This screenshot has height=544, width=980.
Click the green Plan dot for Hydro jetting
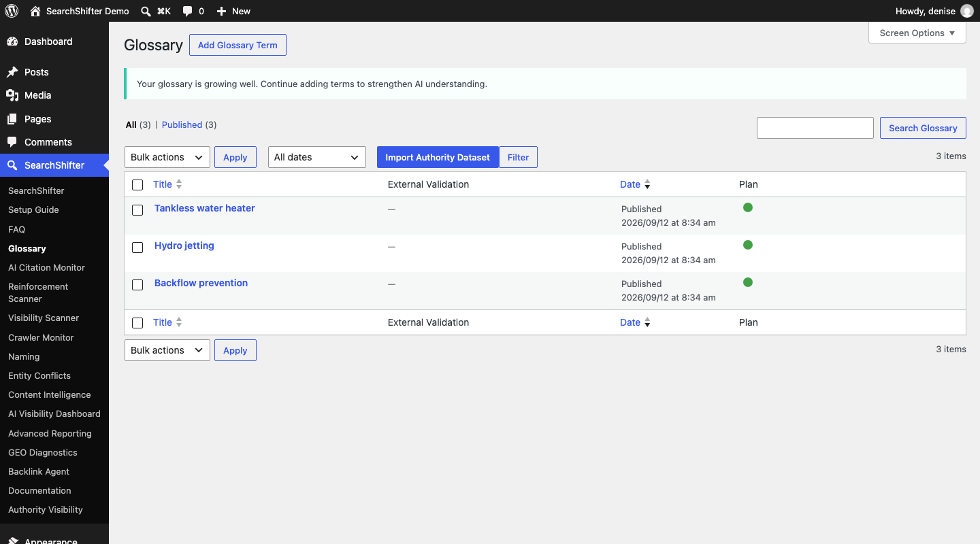click(x=748, y=245)
